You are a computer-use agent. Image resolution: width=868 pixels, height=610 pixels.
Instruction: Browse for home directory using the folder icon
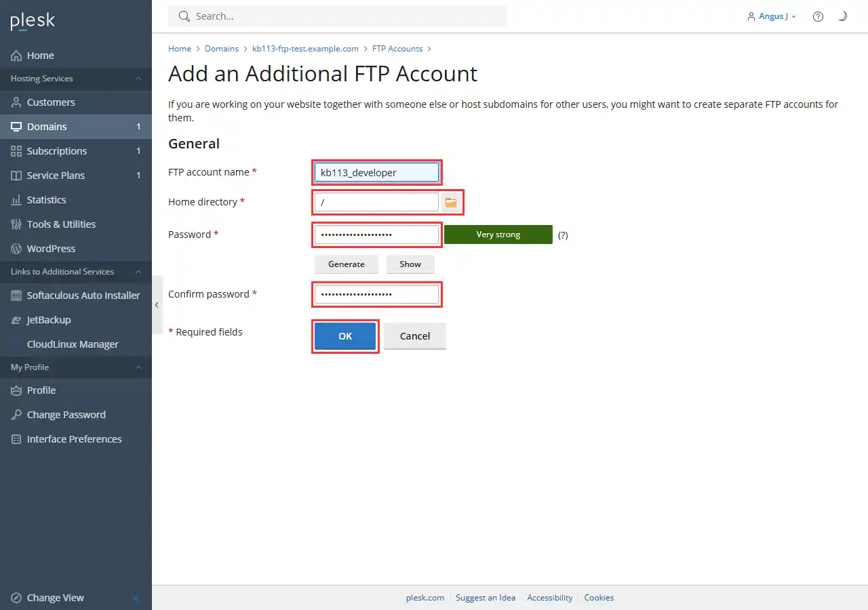click(451, 202)
